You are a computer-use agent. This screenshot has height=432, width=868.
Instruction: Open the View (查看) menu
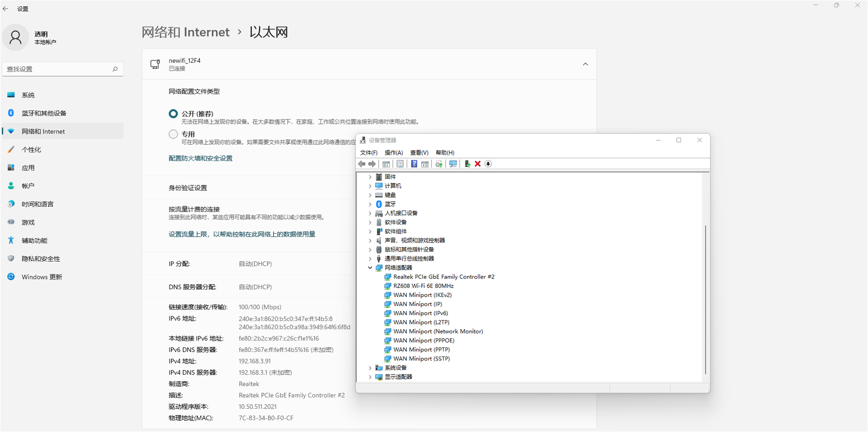pos(419,152)
